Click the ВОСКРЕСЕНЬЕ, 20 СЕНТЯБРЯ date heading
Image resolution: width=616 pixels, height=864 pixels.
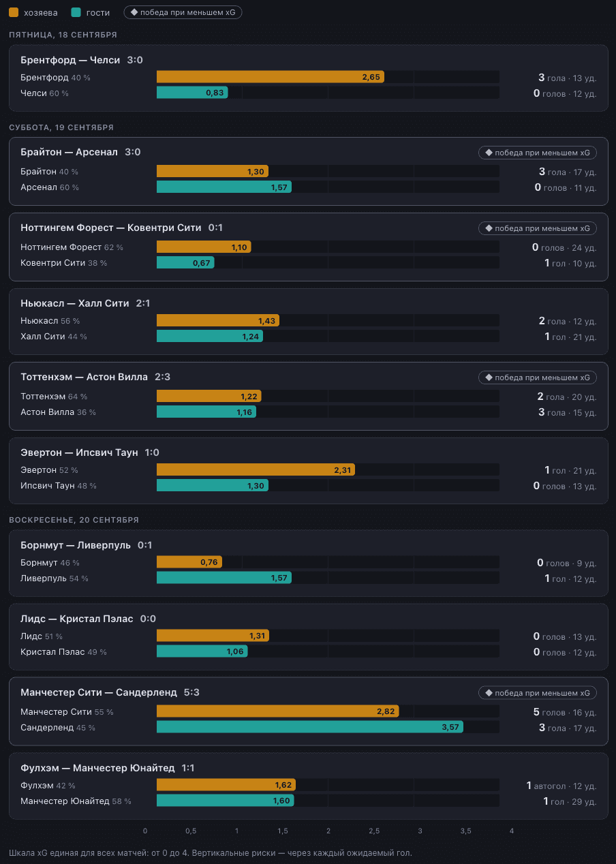point(74,520)
